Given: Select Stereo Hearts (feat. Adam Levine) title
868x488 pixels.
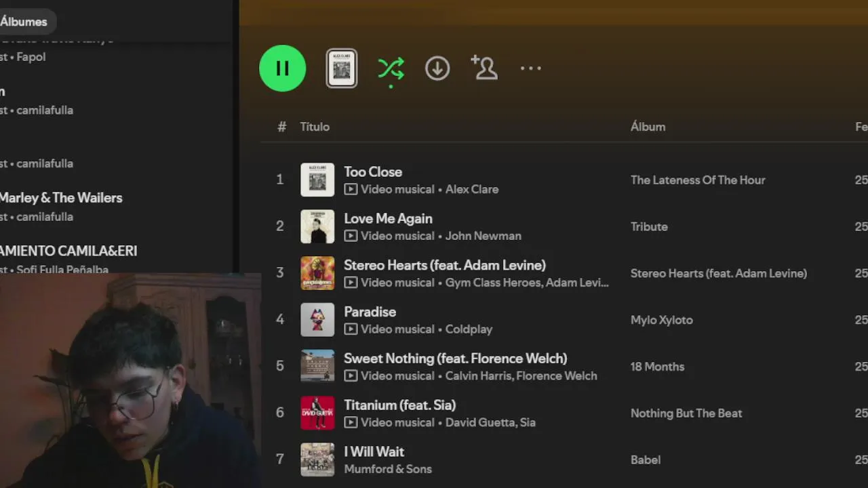Looking at the screenshot, I should 445,265.
